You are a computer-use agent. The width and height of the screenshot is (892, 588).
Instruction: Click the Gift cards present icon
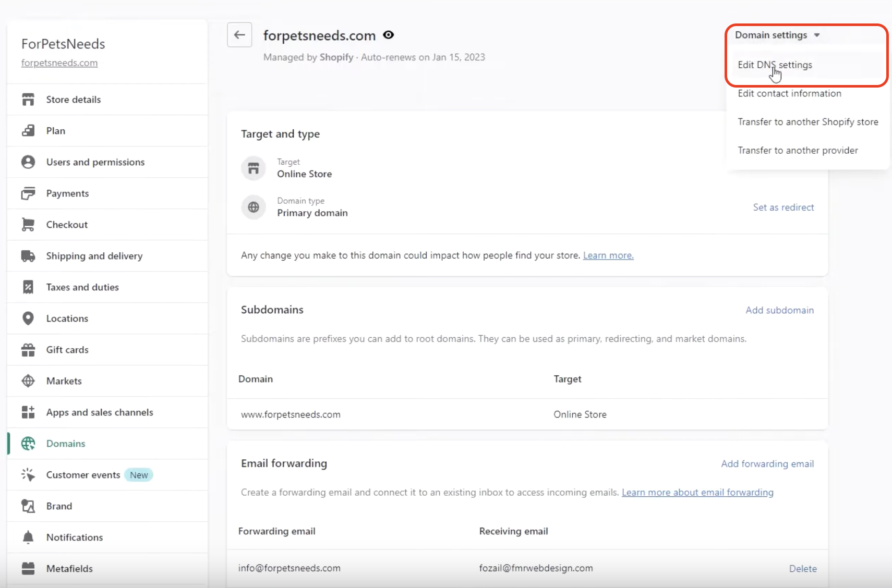(x=28, y=350)
